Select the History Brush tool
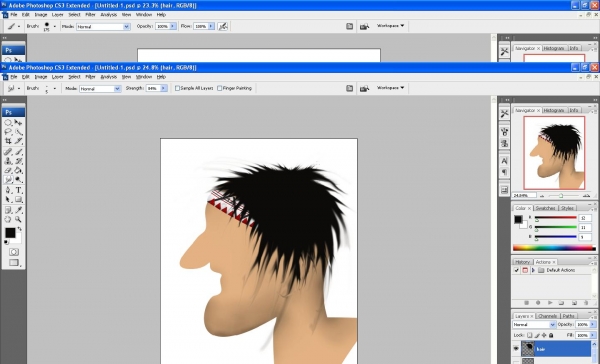Viewport: 600px width, 364px height. click(18, 161)
